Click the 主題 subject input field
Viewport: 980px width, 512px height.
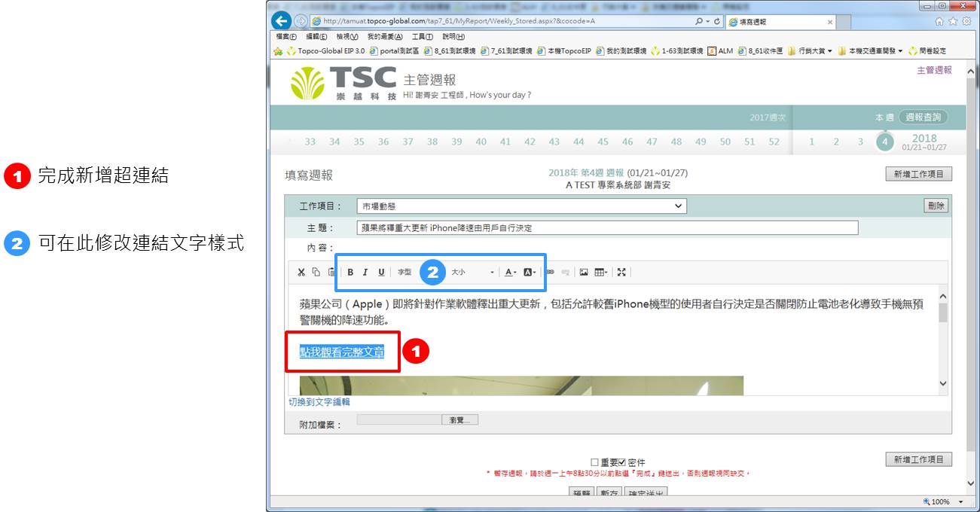point(606,228)
